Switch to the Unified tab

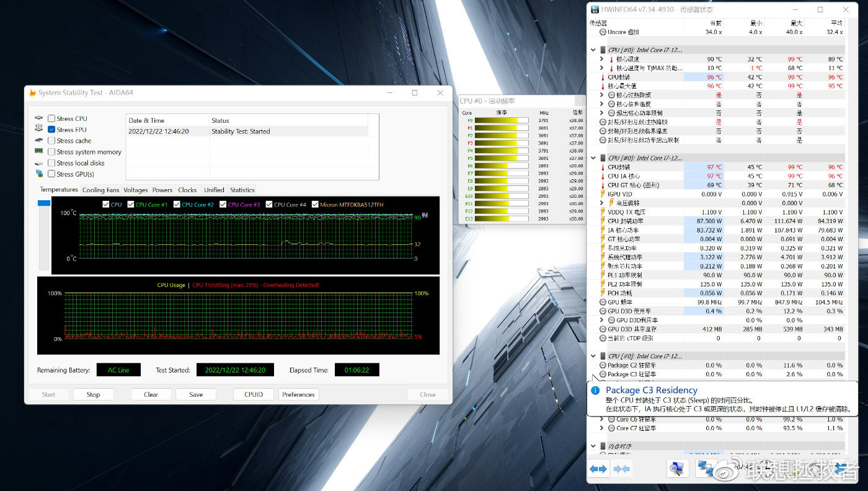[x=214, y=190]
